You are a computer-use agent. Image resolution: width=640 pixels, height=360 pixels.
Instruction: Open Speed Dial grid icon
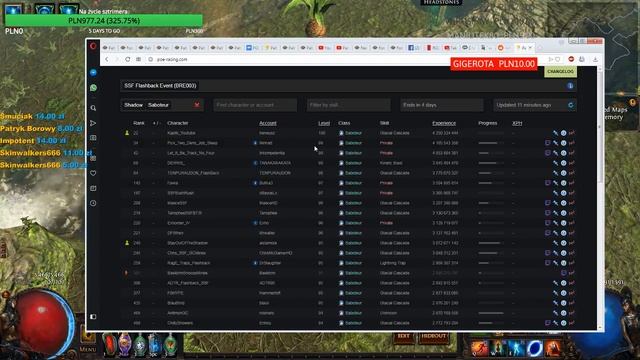[x=138, y=59]
